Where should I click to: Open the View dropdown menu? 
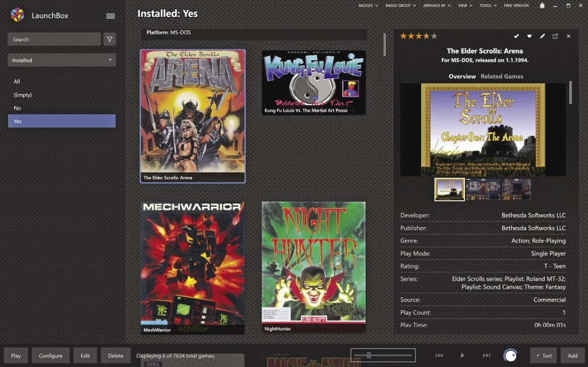click(465, 5)
